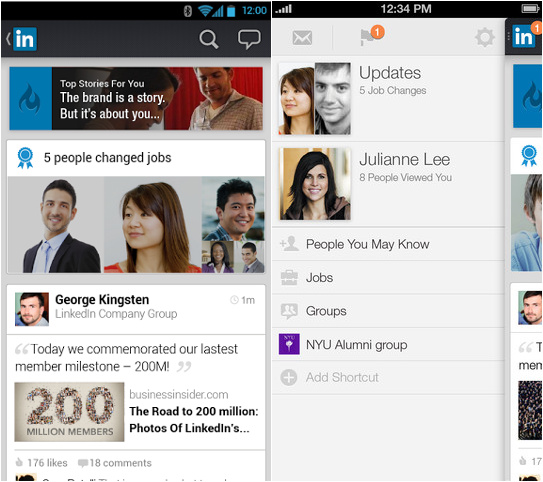Screen dimensions: 543x482
Task: Tap the comments bubble icon near 18 comments
Action: 83,463
